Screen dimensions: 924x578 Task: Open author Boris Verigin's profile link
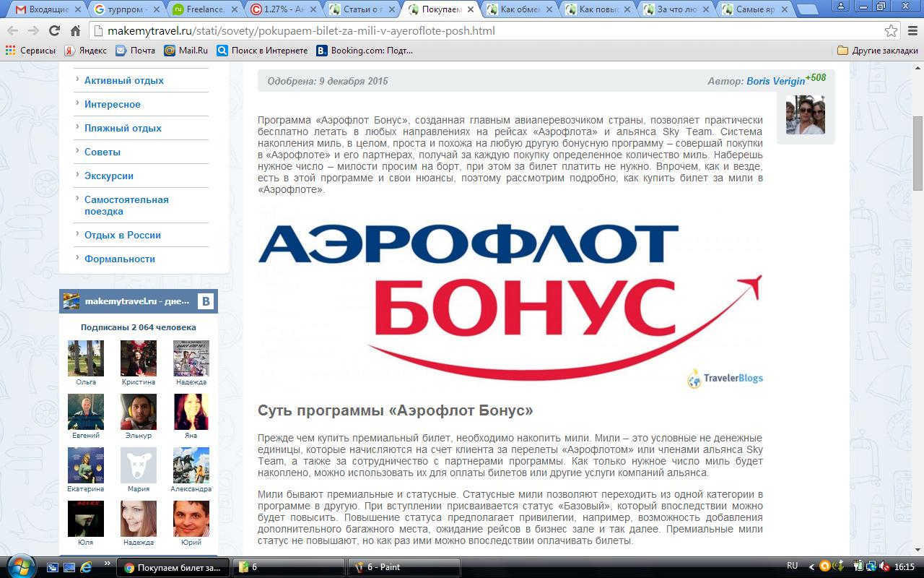pos(775,81)
